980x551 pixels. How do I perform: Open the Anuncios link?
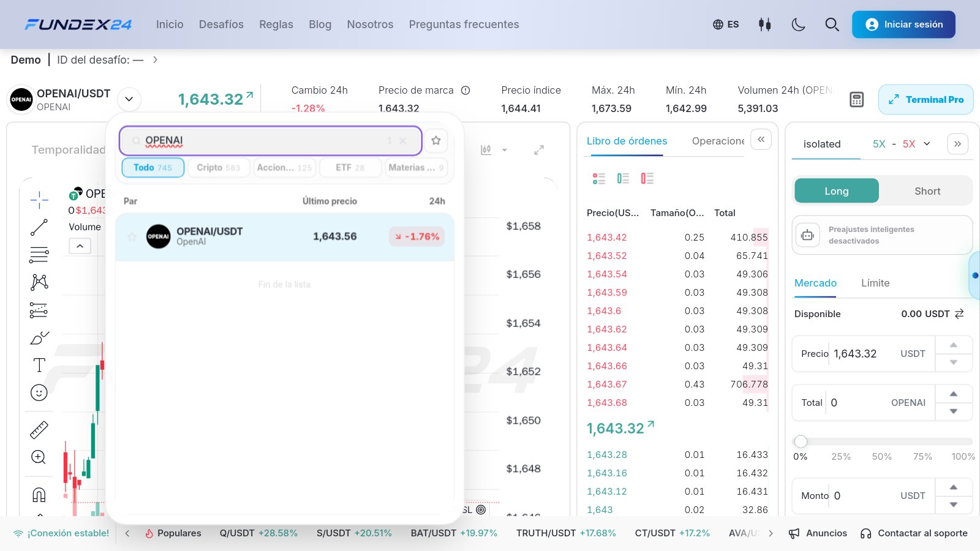[818, 533]
